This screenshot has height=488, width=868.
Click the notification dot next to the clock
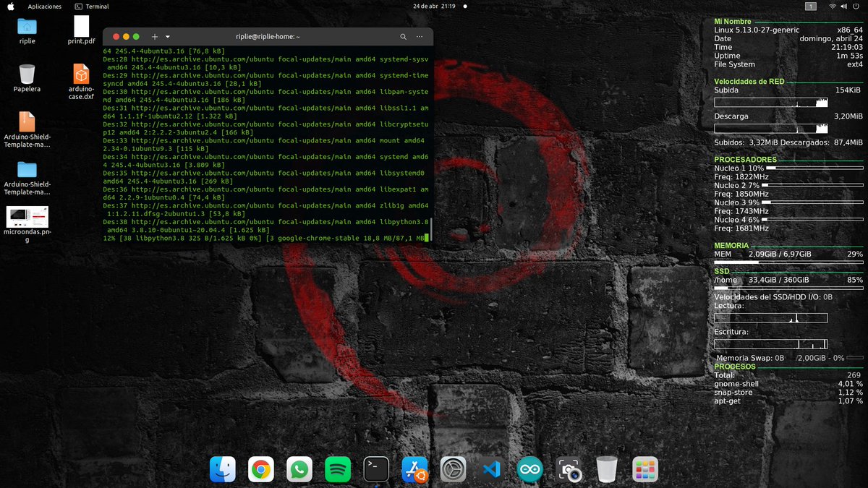tap(464, 6)
